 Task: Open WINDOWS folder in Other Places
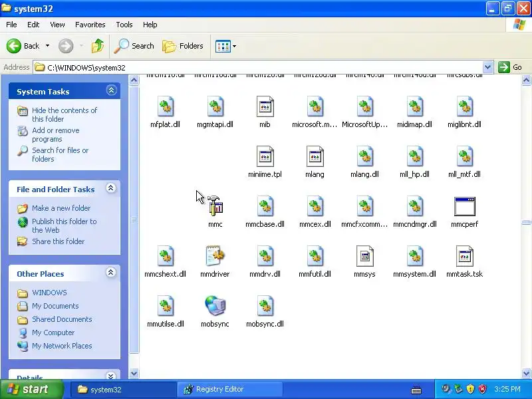[49, 293]
